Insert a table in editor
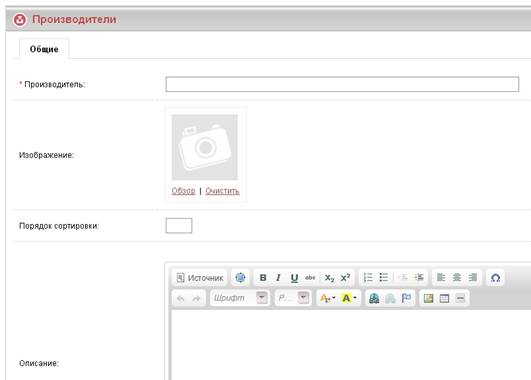This screenshot has width=531, height=380. 444,298
